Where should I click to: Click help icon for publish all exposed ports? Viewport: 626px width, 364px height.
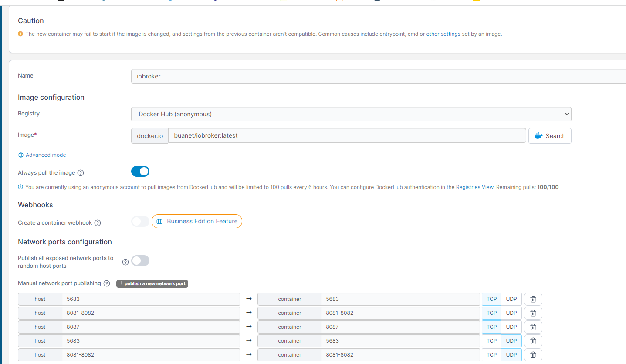coord(125,262)
